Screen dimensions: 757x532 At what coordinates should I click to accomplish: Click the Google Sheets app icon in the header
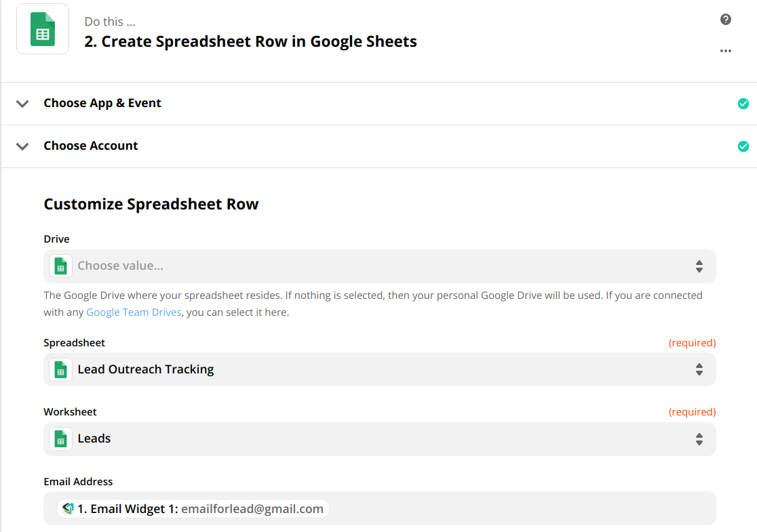(x=43, y=29)
